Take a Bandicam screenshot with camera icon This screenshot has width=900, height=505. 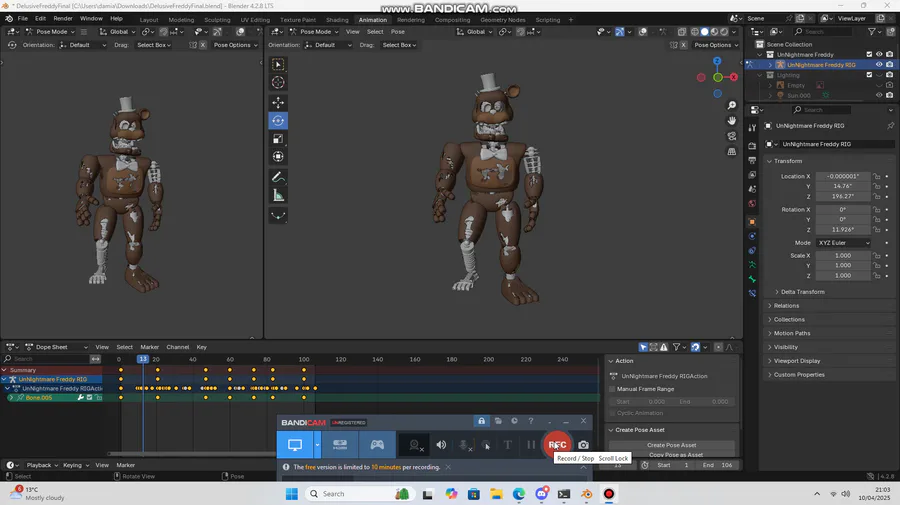(x=583, y=445)
